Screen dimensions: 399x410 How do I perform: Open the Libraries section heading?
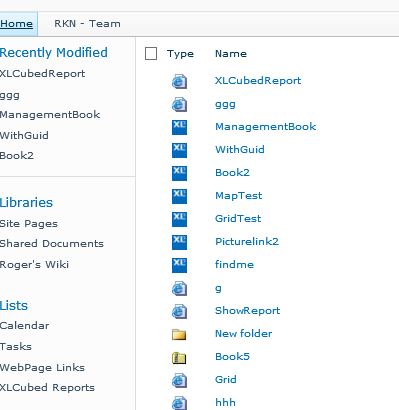click(26, 202)
